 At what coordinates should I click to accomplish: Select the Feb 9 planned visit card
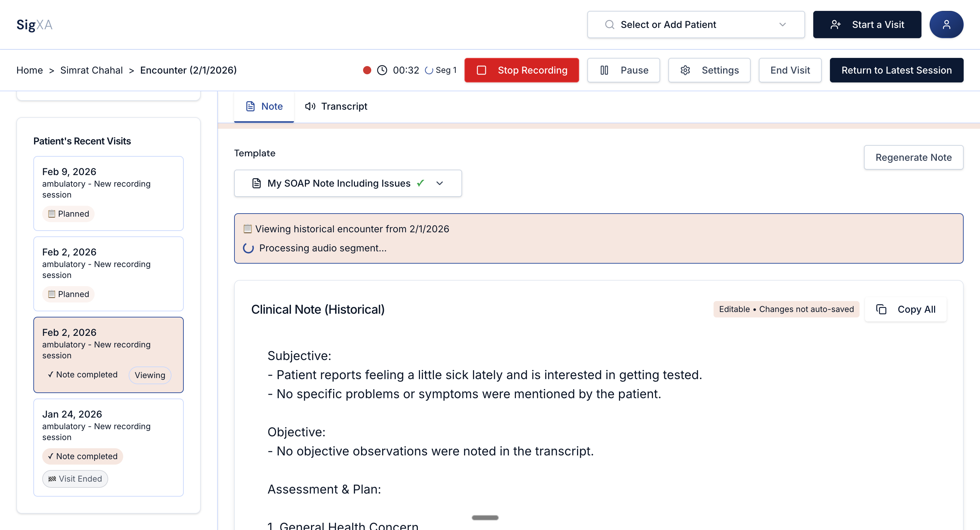pos(109,193)
